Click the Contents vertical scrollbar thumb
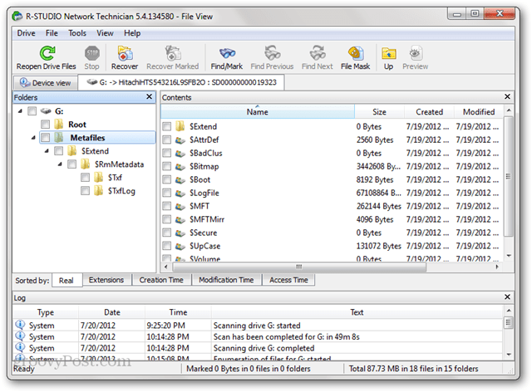The width and height of the screenshot is (532, 392). 509,176
